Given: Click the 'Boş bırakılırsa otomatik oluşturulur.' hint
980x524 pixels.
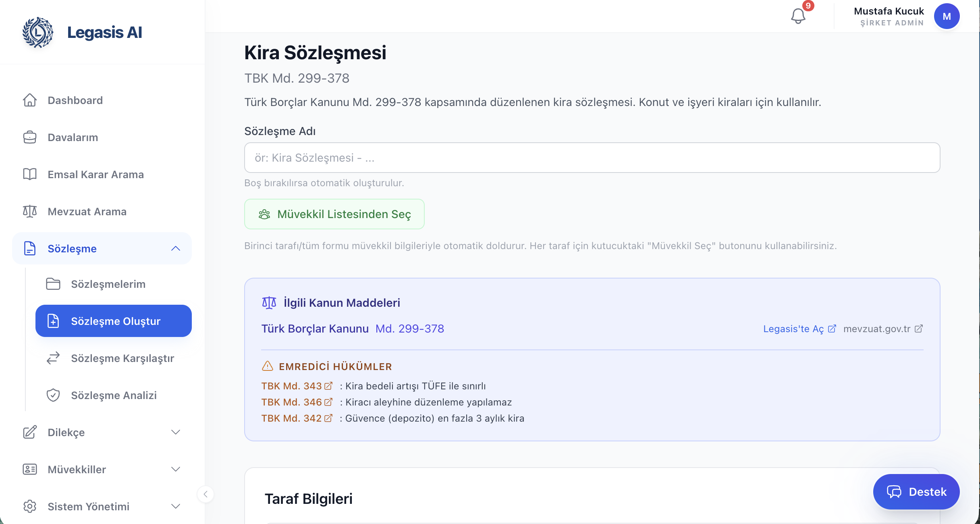Looking at the screenshot, I should (324, 183).
